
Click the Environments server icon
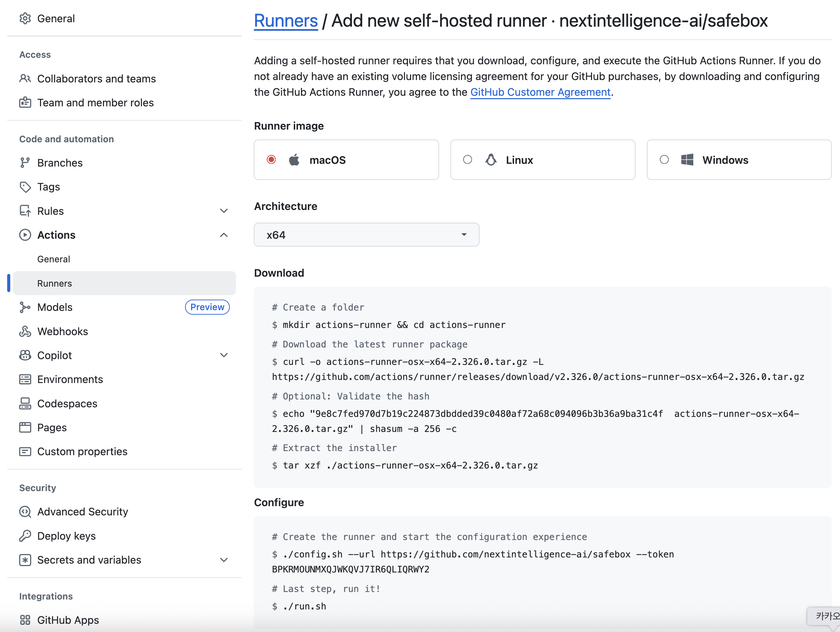click(25, 379)
